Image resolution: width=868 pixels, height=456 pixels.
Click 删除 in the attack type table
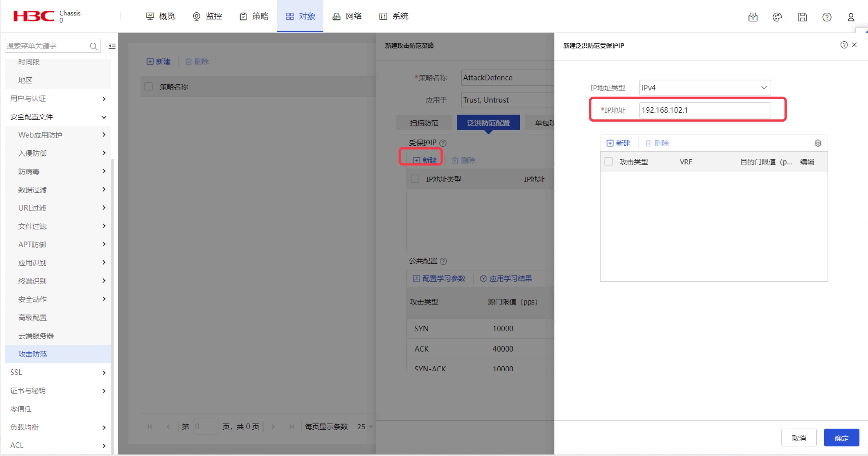[657, 143]
